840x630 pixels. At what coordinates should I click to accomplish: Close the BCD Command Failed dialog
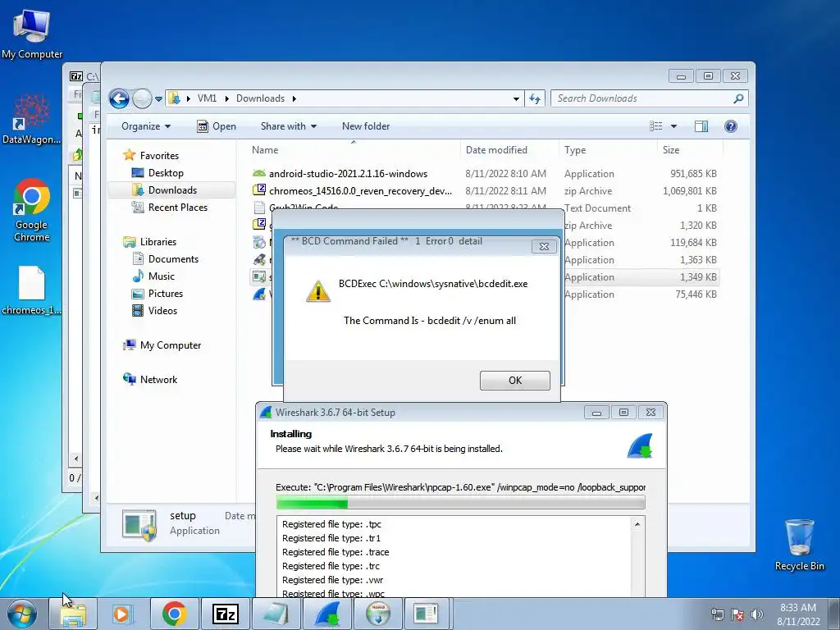[544, 246]
